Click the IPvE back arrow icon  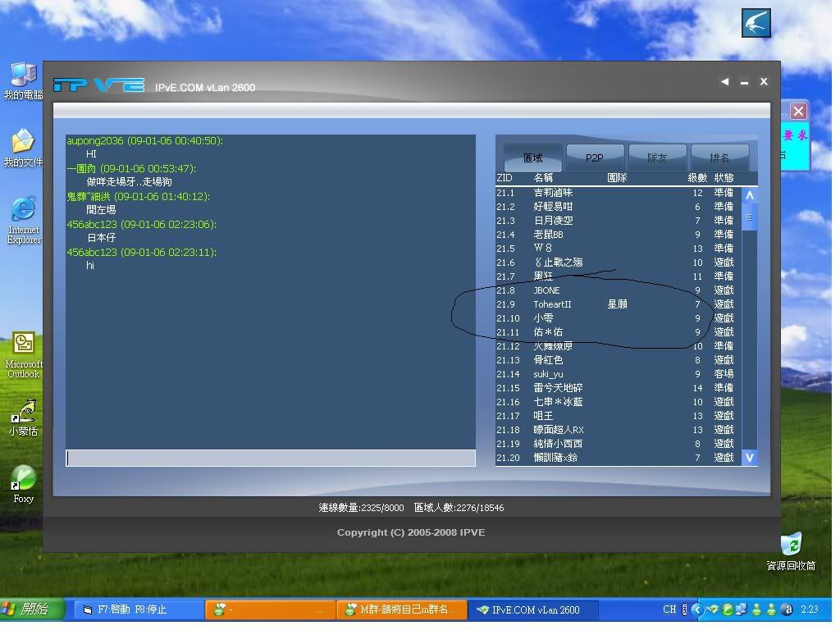click(x=724, y=82)
